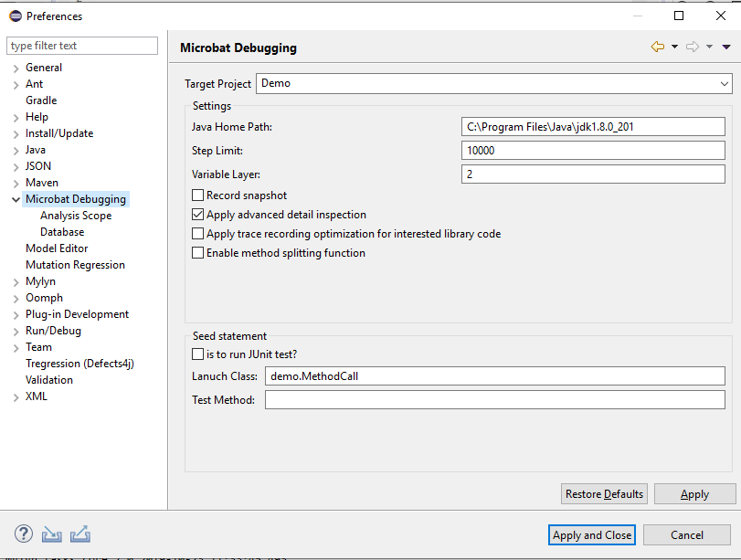
Task: Open the preferences view menu triangle
Action: coord(726,48)
